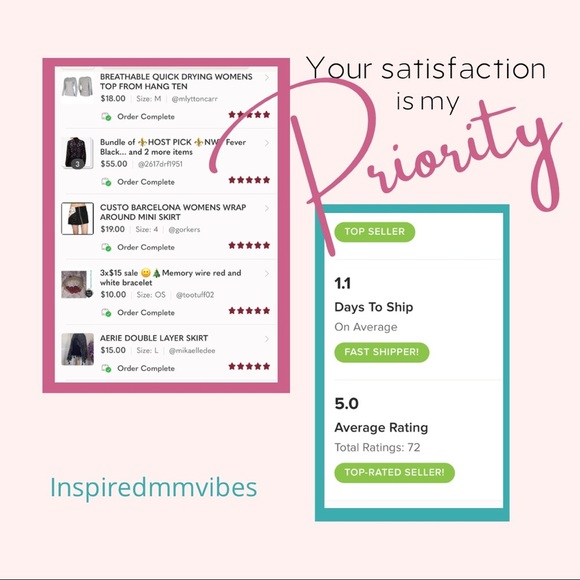Click the order complete icon under Custo skirt
580x580 pixels.
pos(106,247)
